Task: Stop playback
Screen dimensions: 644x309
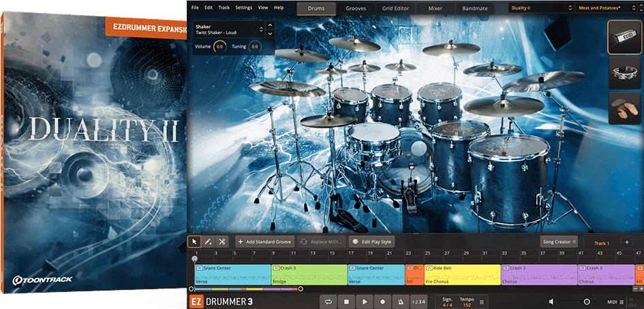Action: (346, 302)
